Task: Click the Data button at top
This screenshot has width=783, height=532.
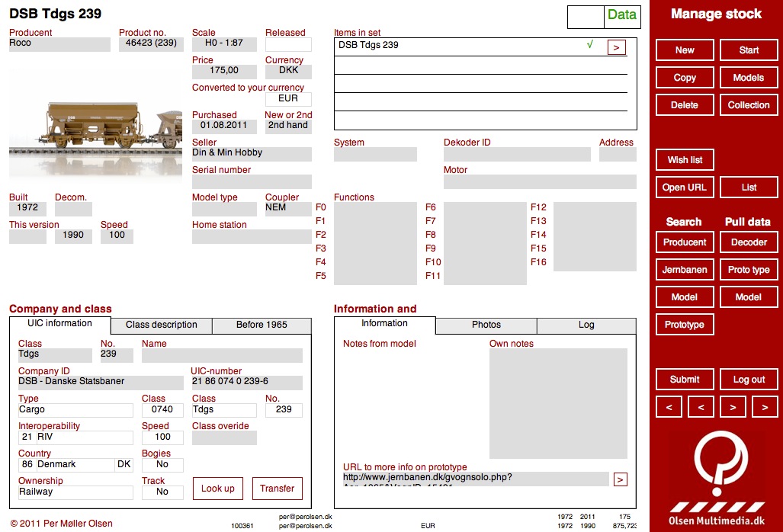Action: (622, 15)
